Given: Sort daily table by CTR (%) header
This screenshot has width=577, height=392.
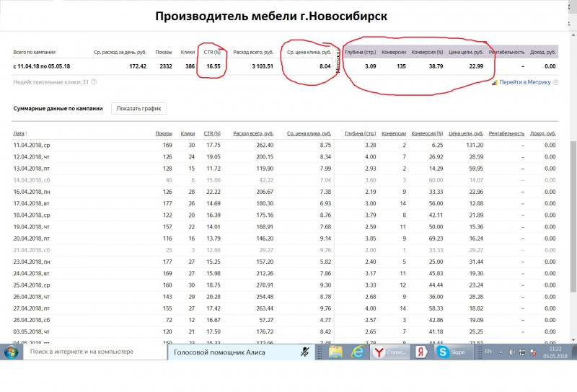Looking at the screenshot, I should point(212,133).
